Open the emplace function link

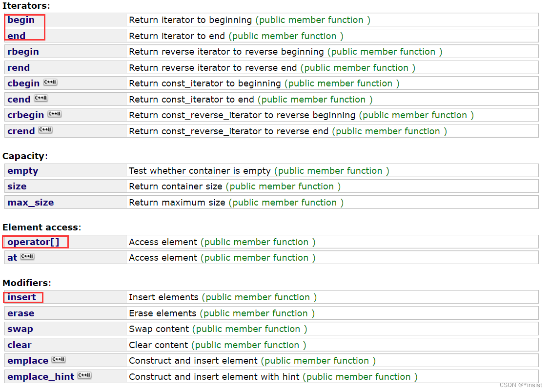(x=28, y=361)
